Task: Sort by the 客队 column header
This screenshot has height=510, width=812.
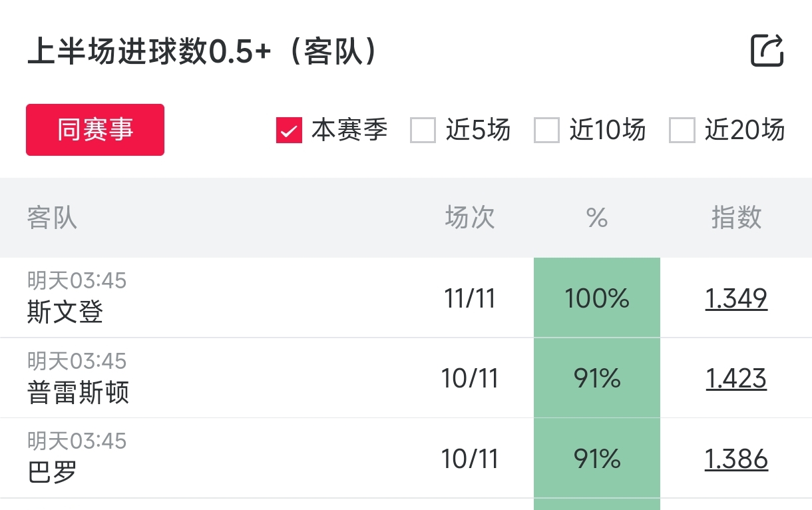Action: pyautogui.click(x=52, y=218)
